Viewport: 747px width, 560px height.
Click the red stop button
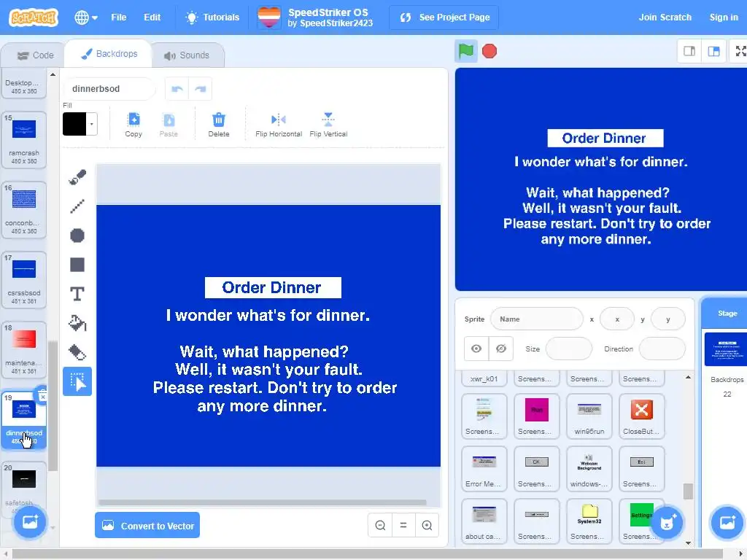[x=489, y=51]
